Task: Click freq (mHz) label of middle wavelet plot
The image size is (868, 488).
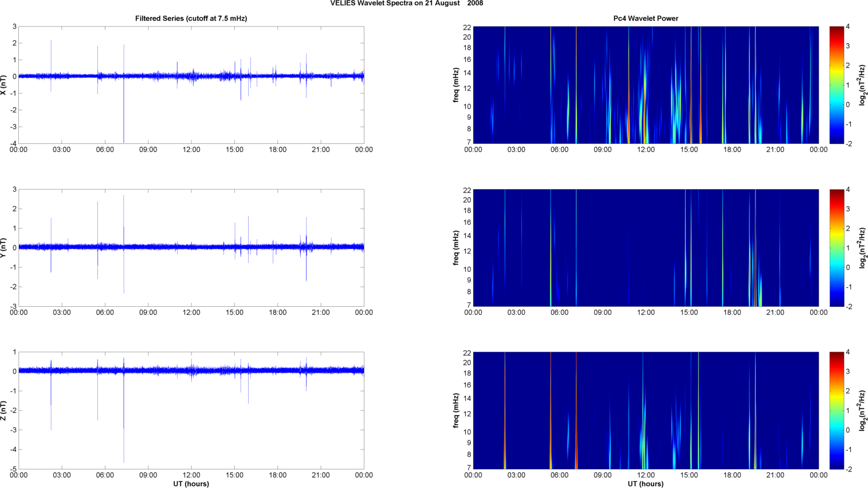Action: 456,248
